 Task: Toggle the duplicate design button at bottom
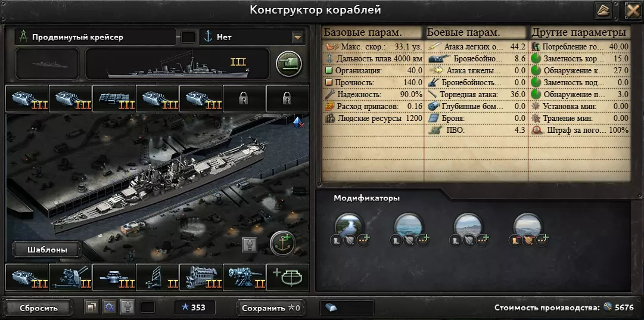coord(91,307)
